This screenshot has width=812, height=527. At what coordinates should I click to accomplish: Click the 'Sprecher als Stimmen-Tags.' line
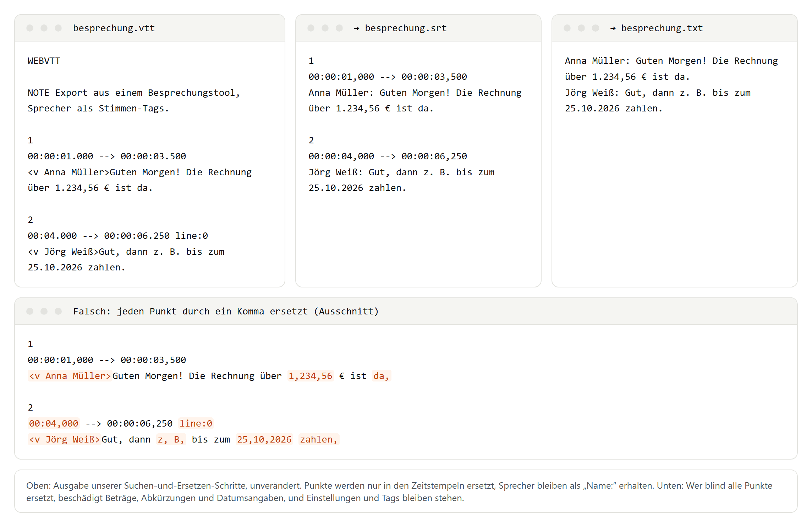click(x=98, y=108)
